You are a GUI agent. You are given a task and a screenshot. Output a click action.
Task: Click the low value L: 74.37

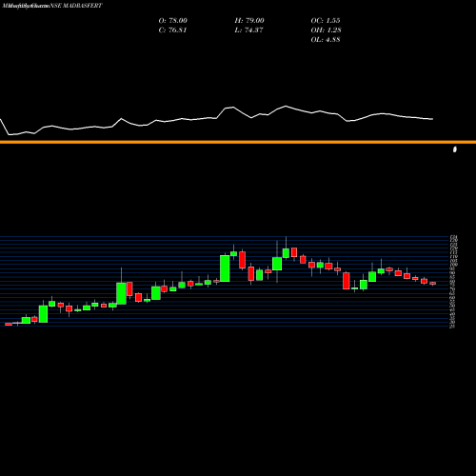tap(248, 30)
